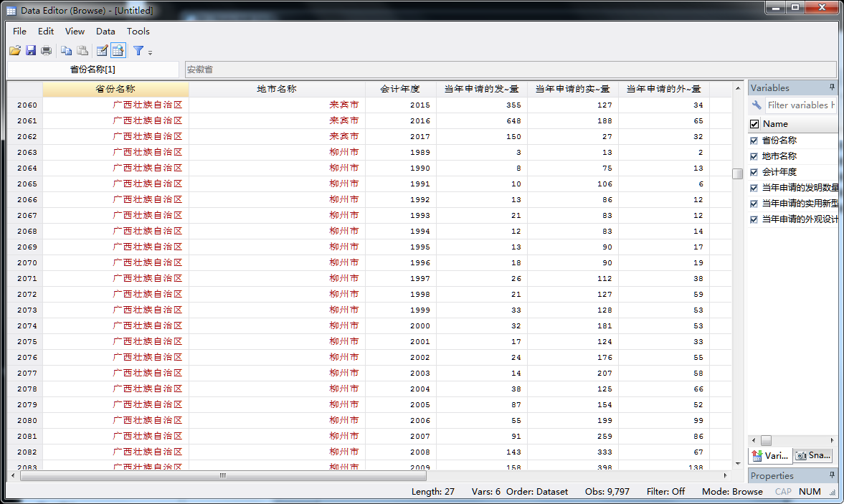This screenshot has width=844, height=504.
Task: Print the data using the printer icon
Action: pyautogui.click(x=47, y=51)
